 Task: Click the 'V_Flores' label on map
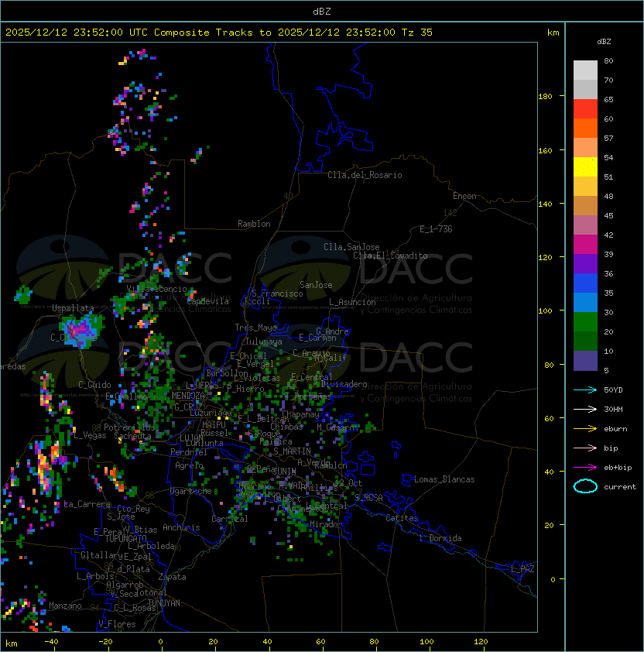pyautogui.click(x=117, y=624)
